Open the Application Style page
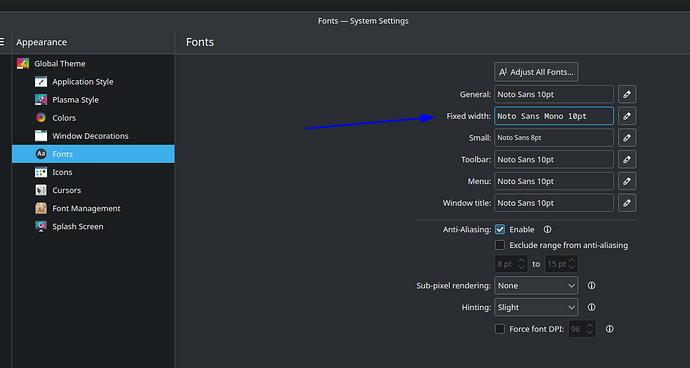This screenshot has height=368, width=690. tap(93, 82)
